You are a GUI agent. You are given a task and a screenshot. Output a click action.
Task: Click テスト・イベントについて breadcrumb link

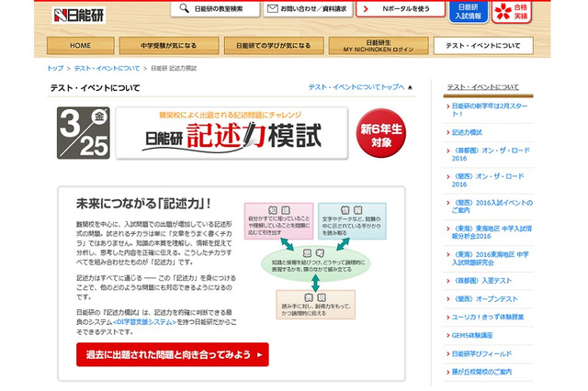tap(107, 68)
